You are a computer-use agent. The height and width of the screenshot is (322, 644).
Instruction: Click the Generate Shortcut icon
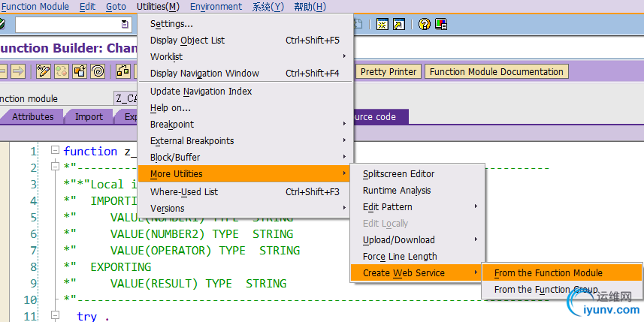pyautogui.click(x=399, y=24)
